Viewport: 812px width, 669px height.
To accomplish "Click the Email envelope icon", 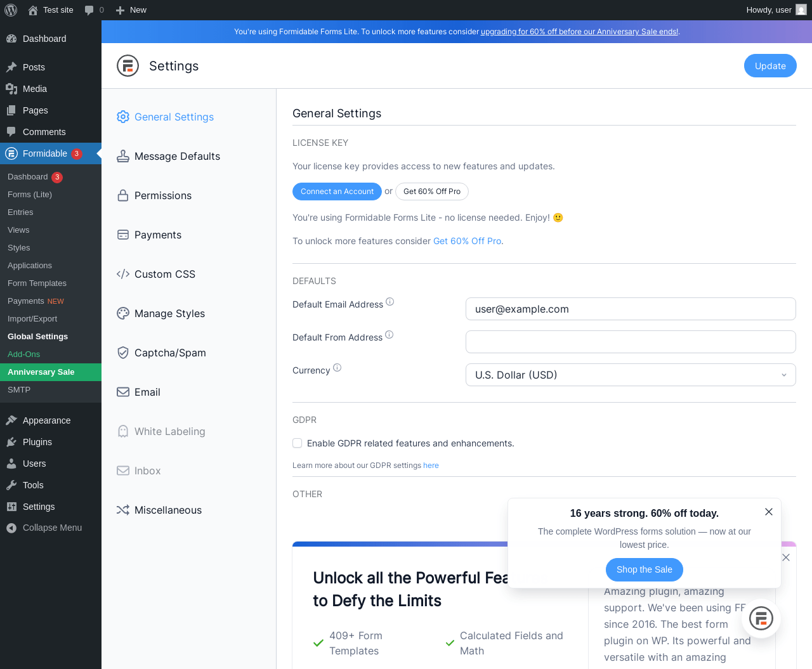I will (123, 392).
